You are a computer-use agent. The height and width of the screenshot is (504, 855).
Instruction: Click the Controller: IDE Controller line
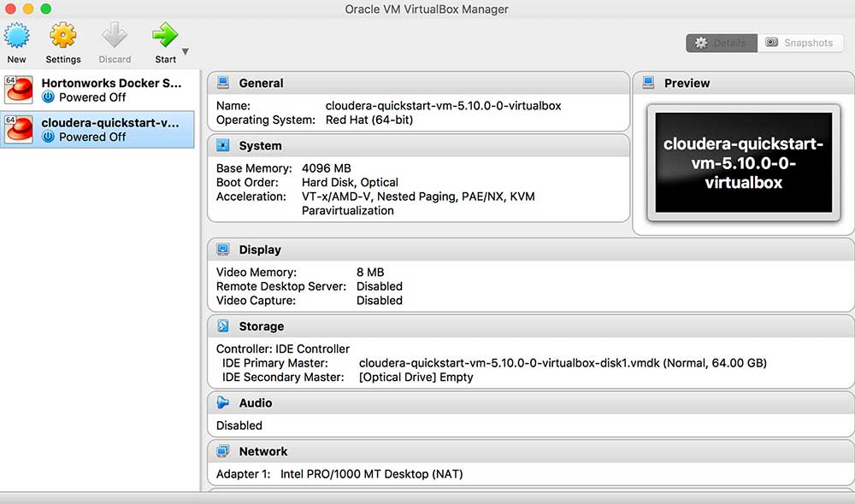click(283, 349)
